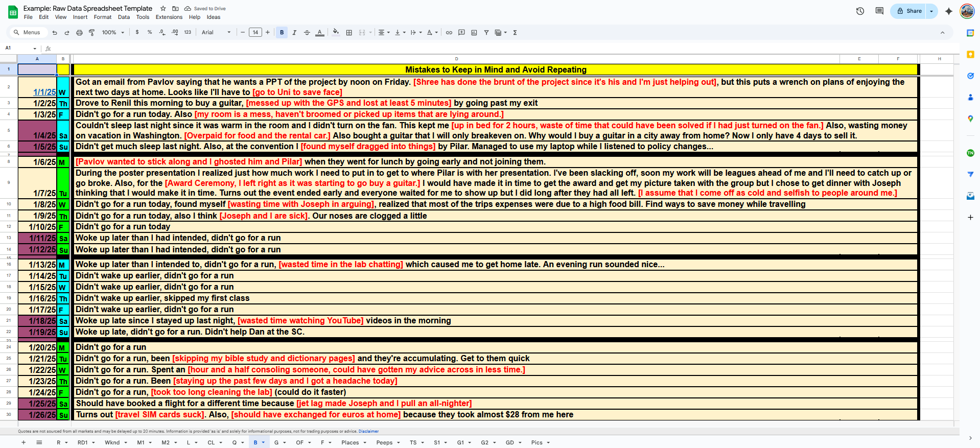Toggle strikethrough formatting
The height and width of the screenshot is (448, 980).
point(307,33)
